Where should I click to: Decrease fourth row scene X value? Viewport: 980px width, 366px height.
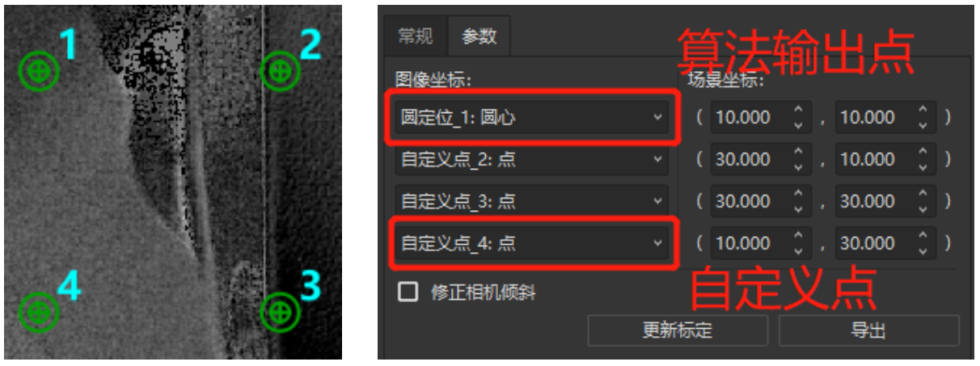(x=799, y=250)
